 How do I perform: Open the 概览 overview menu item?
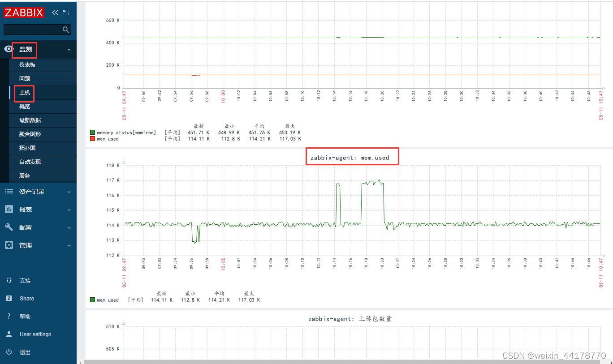[x=25, y=107]
